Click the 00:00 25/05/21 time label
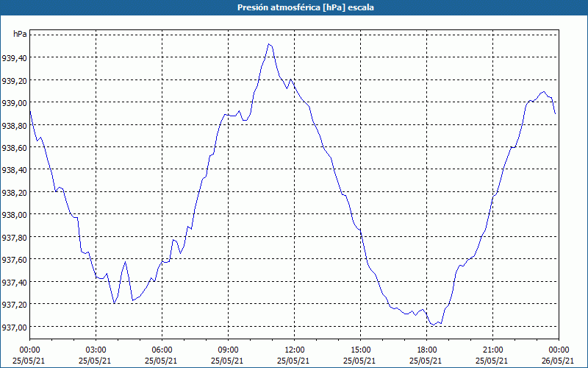The image size is (588, 368). click(29, 355)
